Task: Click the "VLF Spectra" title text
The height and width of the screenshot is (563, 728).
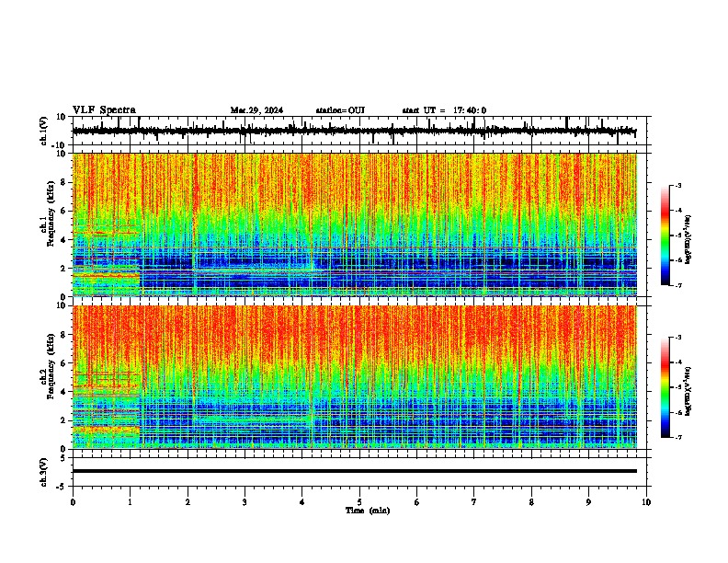Action: (x=104, y=110)
